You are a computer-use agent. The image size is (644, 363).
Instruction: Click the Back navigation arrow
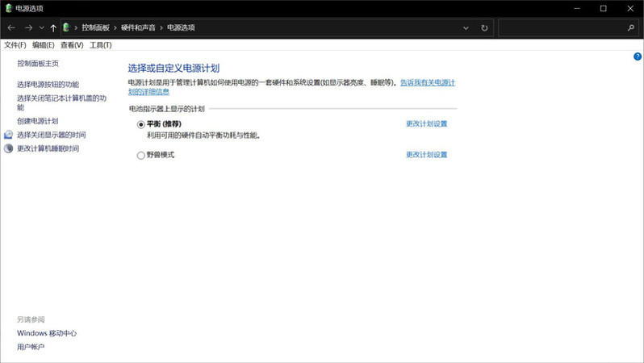(11, 27)
